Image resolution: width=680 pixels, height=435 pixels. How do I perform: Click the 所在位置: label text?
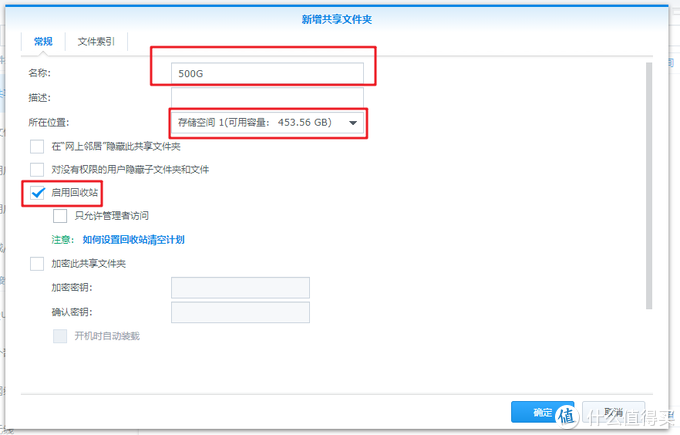49,123
